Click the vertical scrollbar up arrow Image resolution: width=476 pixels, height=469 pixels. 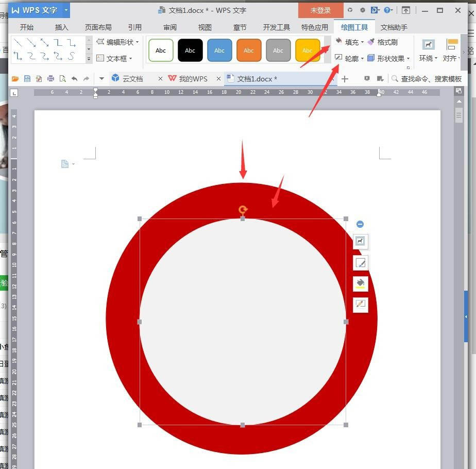(x=459, y=102)
